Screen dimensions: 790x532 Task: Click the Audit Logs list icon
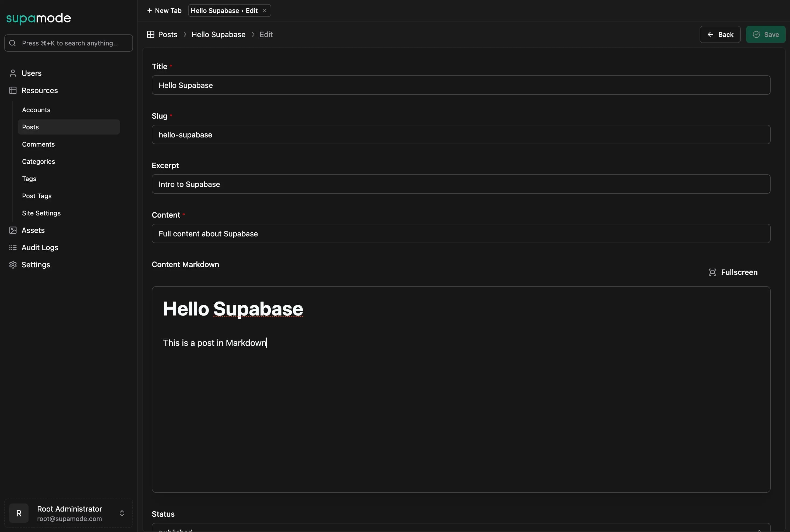[13, 248]
